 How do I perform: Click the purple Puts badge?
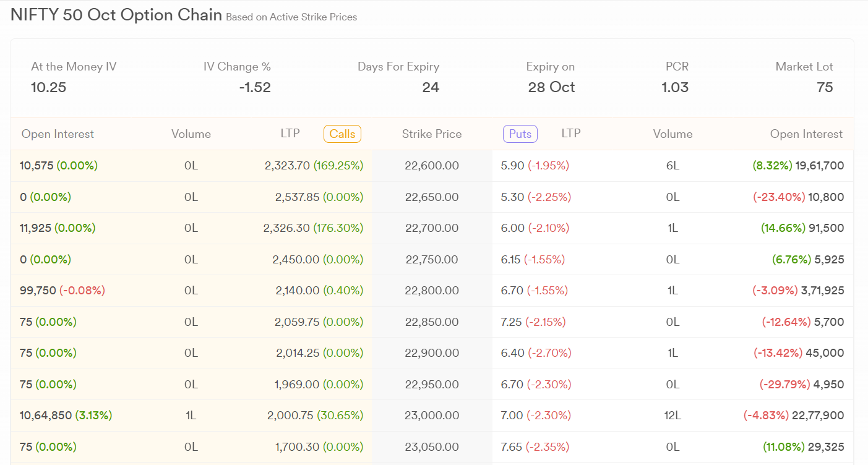(x=520, y=134)
